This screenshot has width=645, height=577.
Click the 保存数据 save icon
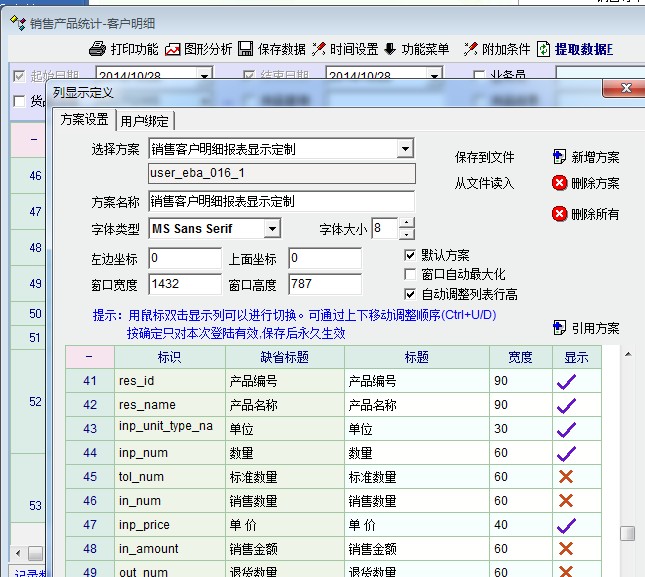246,48
